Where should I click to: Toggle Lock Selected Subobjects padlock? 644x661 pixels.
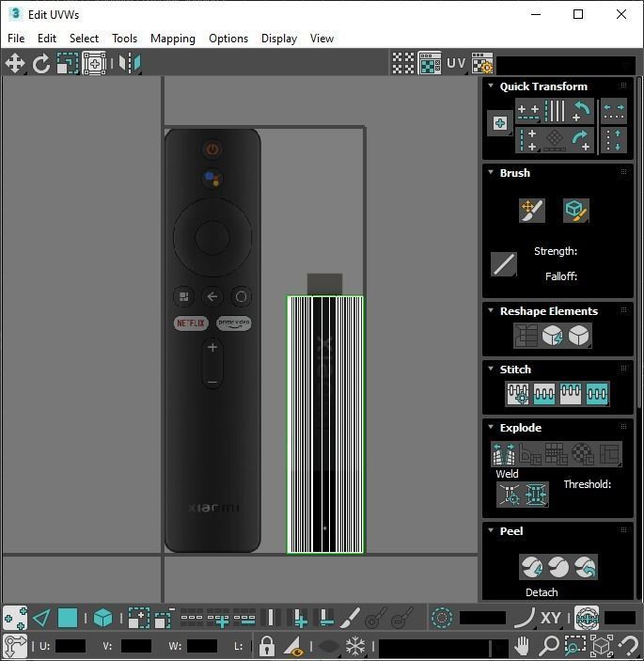pyautogui.click(x=266, y=645)
